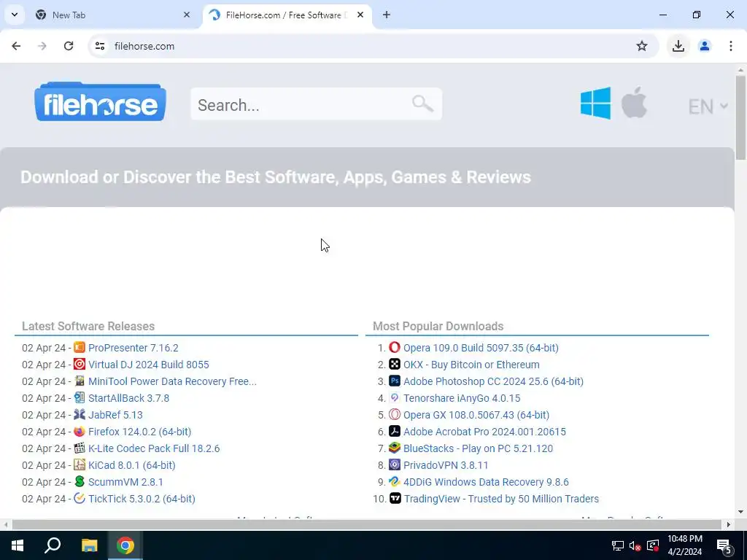Image resolution: width=747 pixels, height=560 pixels.
Task: Open a new tab with plus button
Action: [x=387, y=15]
